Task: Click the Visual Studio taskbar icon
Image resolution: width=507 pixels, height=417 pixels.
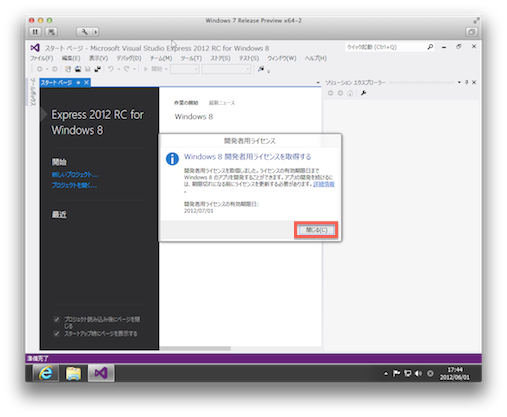Action: [101, 373]
